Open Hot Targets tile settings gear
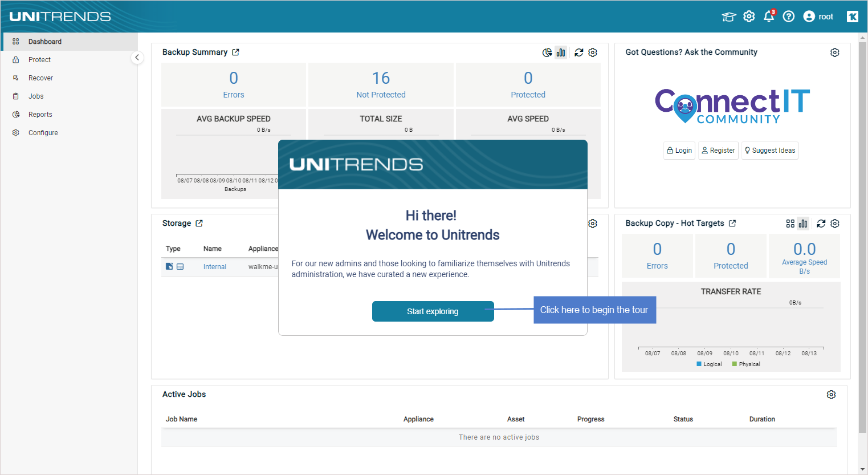This screenshot has width=868, height=475. tap(835, 224)
